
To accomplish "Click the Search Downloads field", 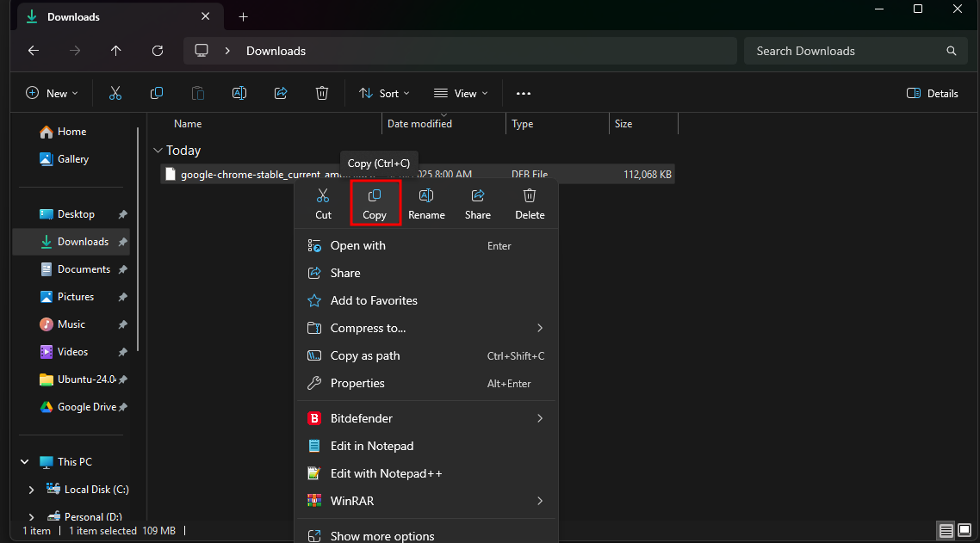I will coord(856,51).
